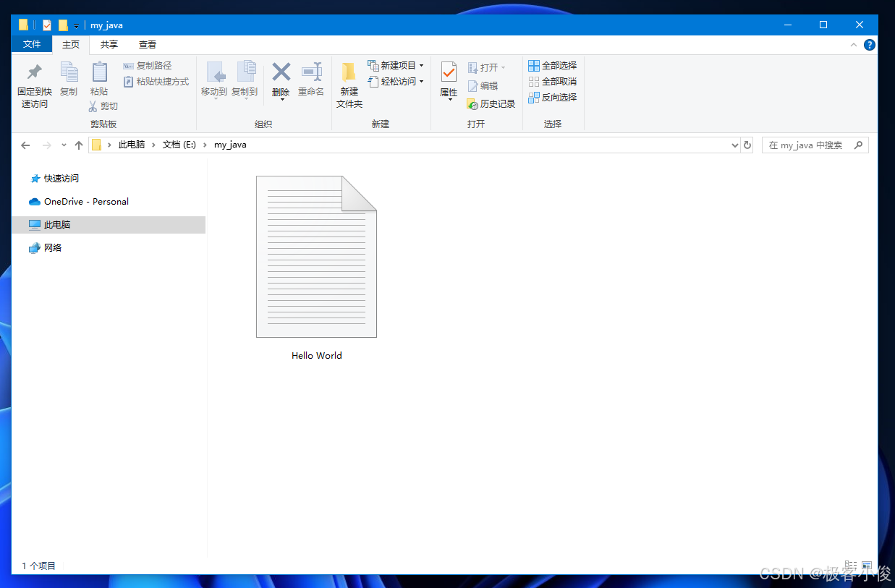Go back with the left arrow

(25, 145)
